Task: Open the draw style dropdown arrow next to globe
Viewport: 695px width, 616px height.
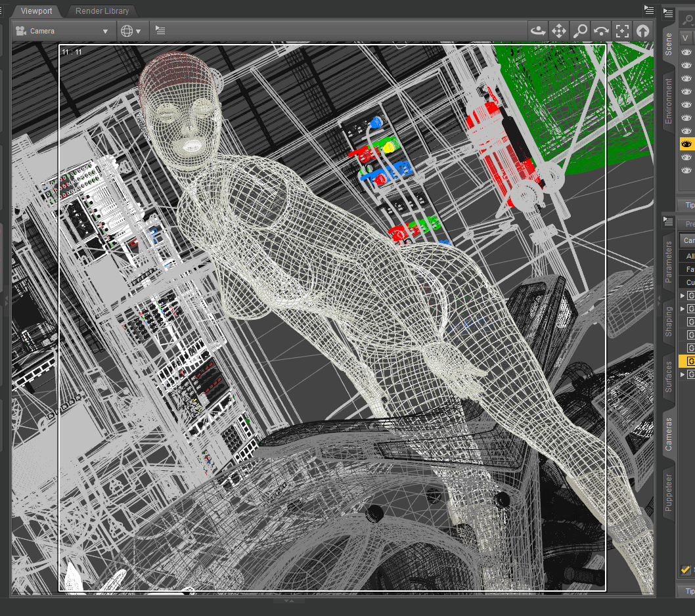Action: tap(139, 32)
